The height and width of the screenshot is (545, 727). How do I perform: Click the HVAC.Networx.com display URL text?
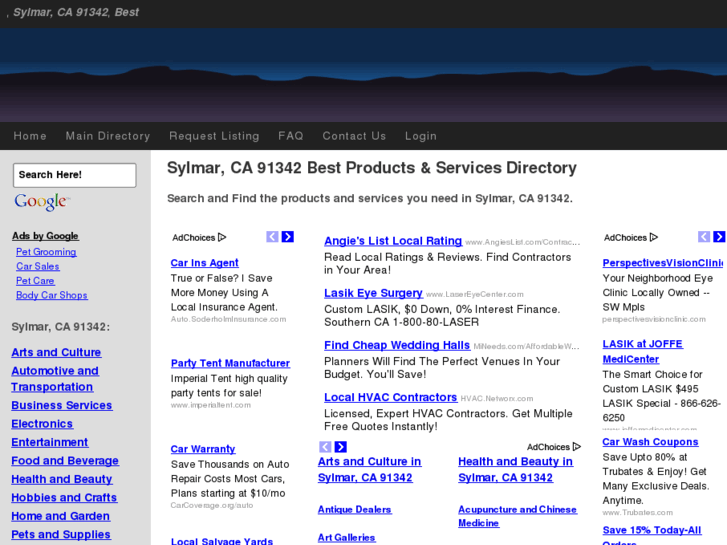tap(497, 398)
